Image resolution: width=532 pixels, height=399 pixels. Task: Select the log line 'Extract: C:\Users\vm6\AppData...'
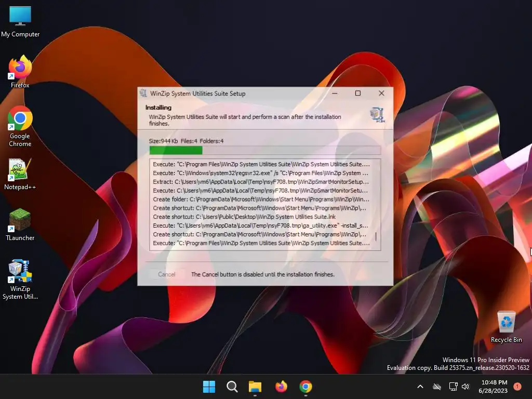click(x=261, y=182)
